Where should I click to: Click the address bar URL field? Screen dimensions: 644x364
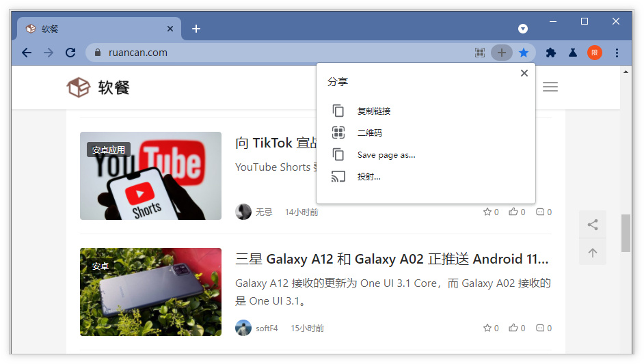point(273,53)
